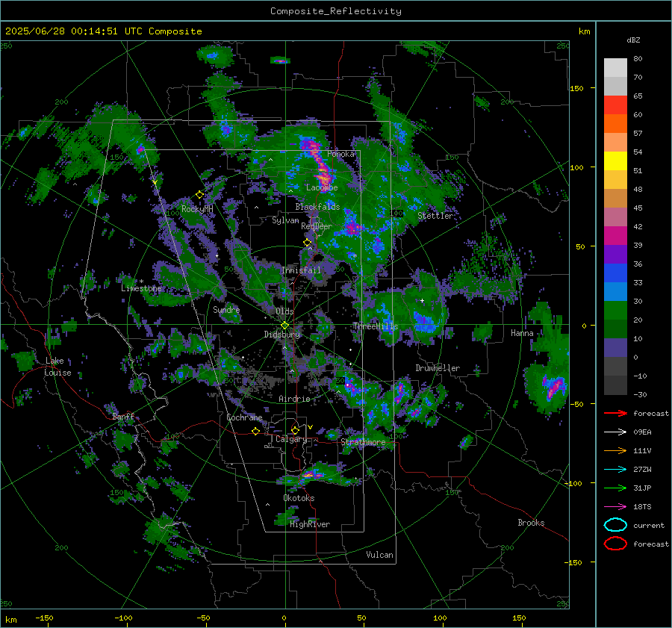Select the indigo 0–10 dBZ swatch
The image size is (672, 628).
click(x=615, y=348)
